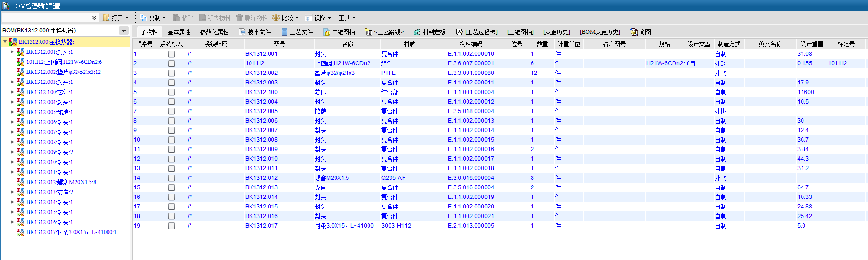
Task: Click the 二维图档 icon
Action: pyautogui.click(x=327, y=32)
